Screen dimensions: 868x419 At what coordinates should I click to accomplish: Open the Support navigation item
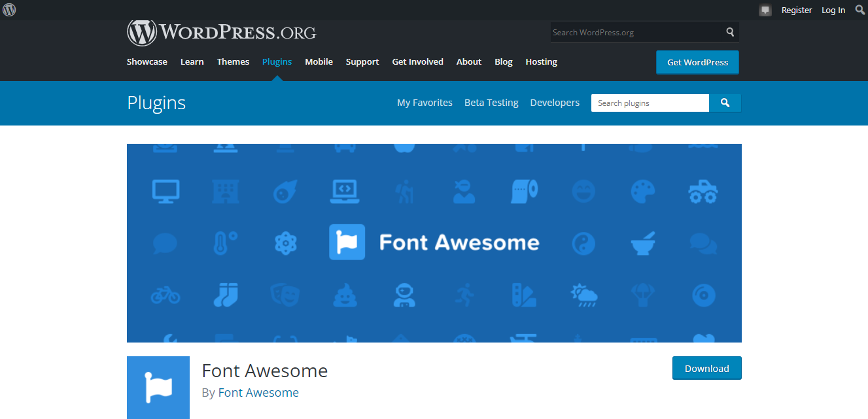[362, 61]
